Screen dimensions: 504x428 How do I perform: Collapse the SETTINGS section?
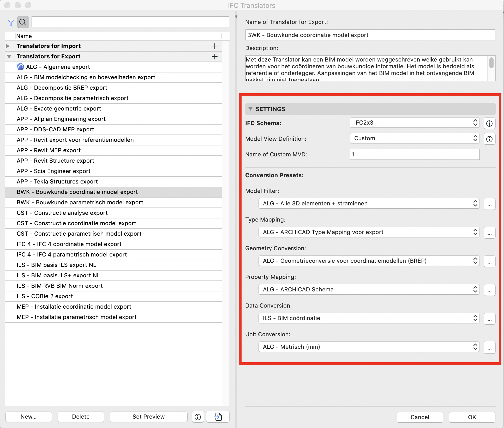tap(250, 109)
